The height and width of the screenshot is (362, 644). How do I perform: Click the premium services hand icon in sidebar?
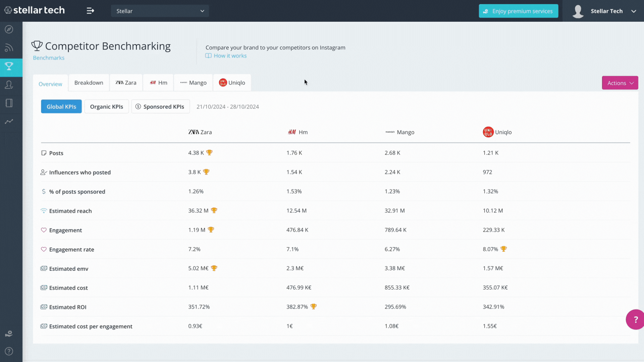pyautogui.click(x=9, y=334)
